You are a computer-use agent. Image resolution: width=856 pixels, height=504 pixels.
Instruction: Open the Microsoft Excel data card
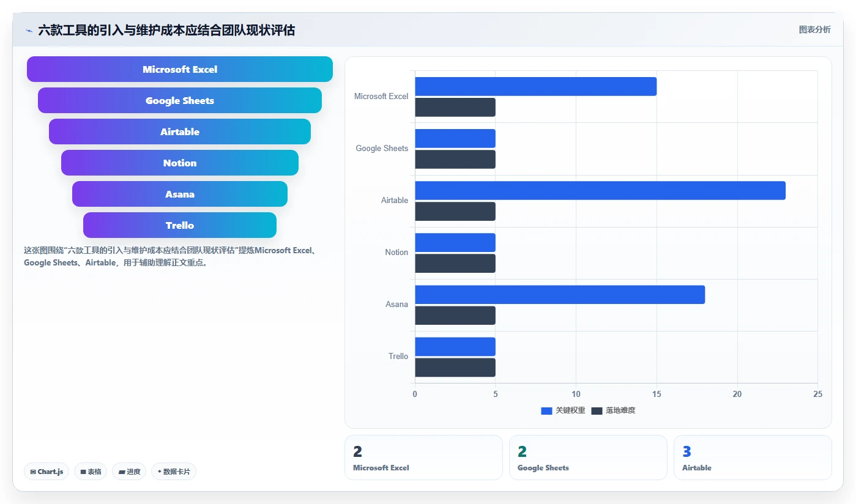pos(423,458)
